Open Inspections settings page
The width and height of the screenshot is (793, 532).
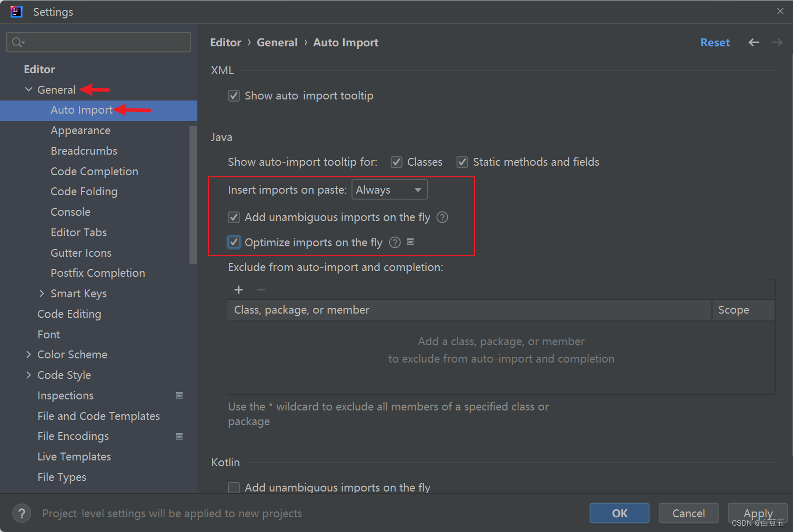65,396
